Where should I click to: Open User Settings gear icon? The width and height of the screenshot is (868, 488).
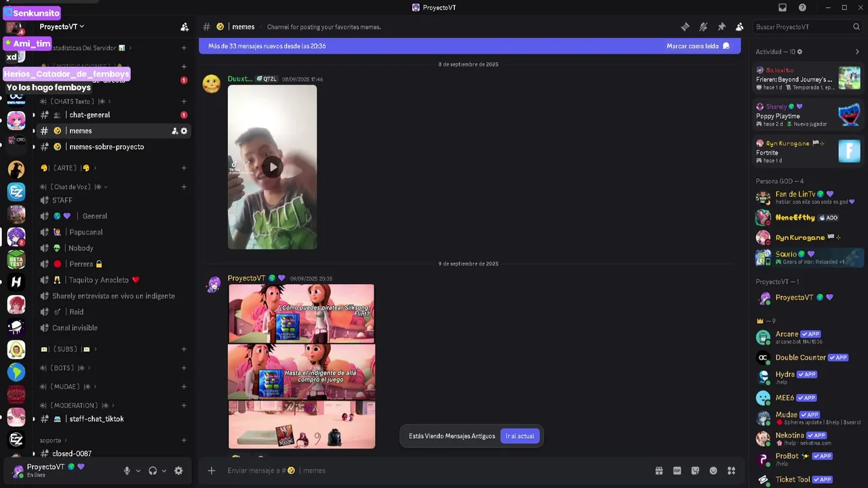point(178,470)
